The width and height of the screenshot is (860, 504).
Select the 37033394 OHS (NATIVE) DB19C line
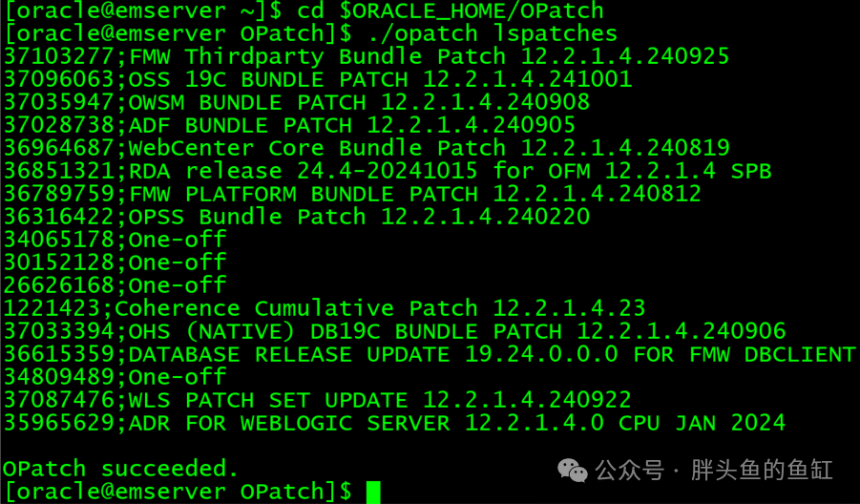tap(394, 331)
